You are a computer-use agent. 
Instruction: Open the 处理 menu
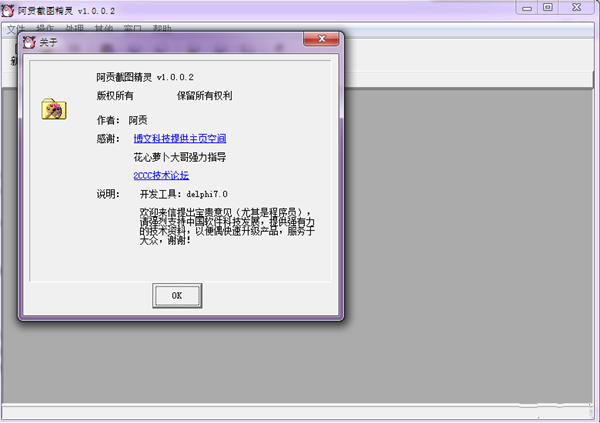point(74,28)
